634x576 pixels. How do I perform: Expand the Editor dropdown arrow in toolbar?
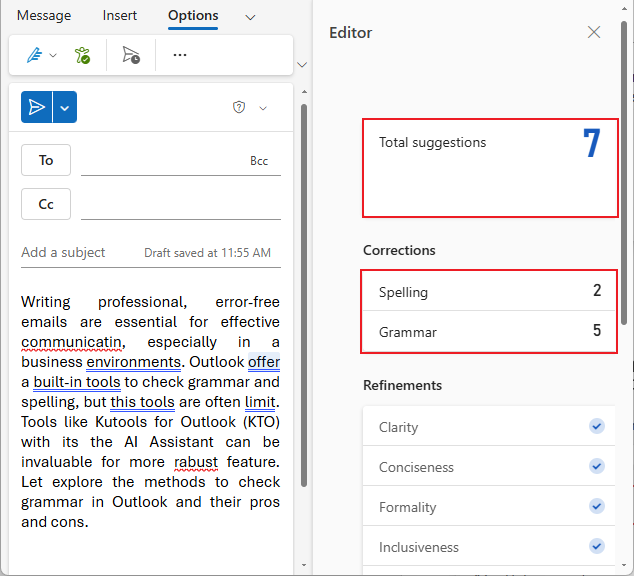coord(53,55)
